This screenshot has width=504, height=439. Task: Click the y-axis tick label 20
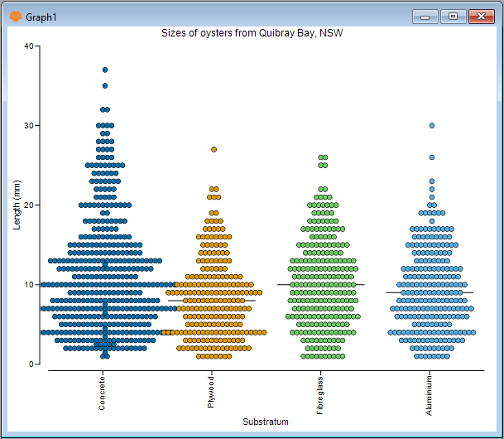[x=29, y=205]
